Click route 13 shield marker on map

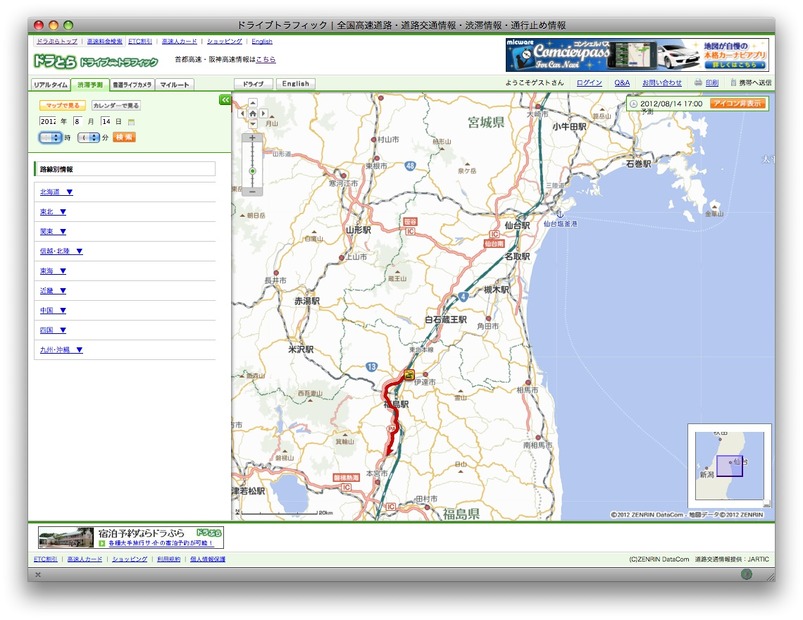[372, 367]
